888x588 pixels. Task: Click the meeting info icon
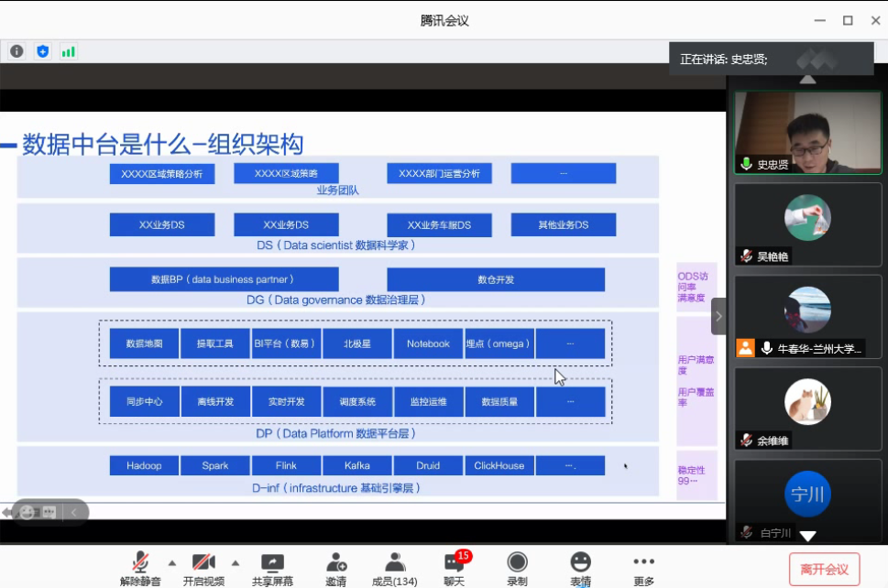[x=16, y=51]
